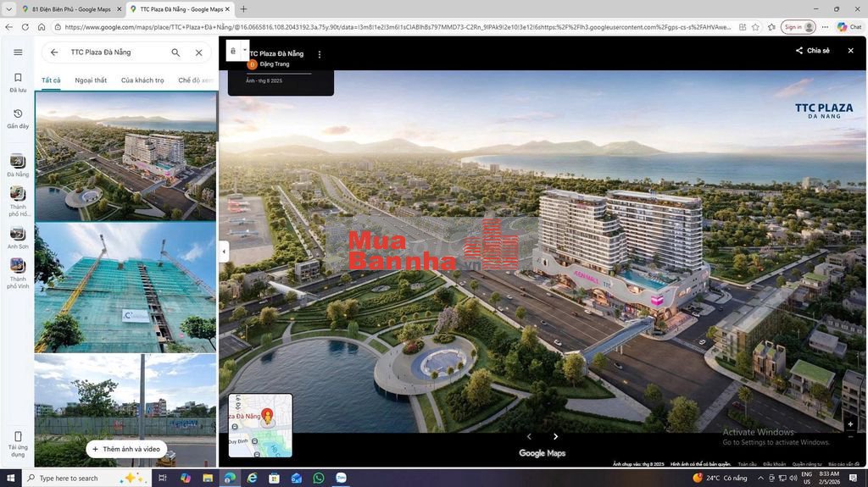Switch to the Ngoại thất tab
Viewport: 868px width, 487px height.
91,80
